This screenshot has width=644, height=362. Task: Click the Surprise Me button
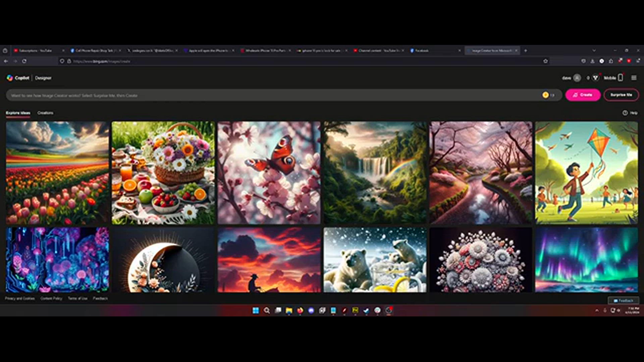click(x=621, y=95)
